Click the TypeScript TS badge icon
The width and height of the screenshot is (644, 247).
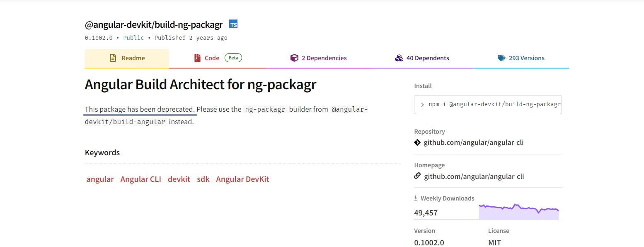[x=233, y=24]
